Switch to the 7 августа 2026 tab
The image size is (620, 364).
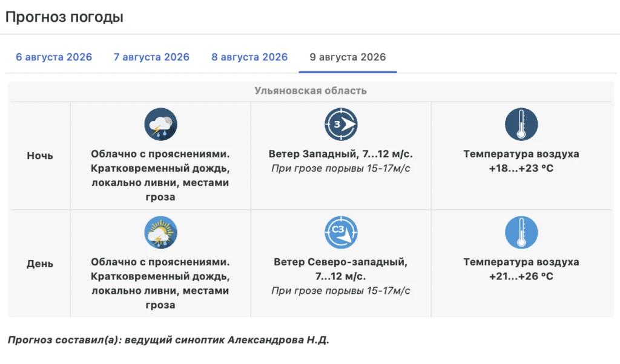pyautogui.click(x=151, y=57)
